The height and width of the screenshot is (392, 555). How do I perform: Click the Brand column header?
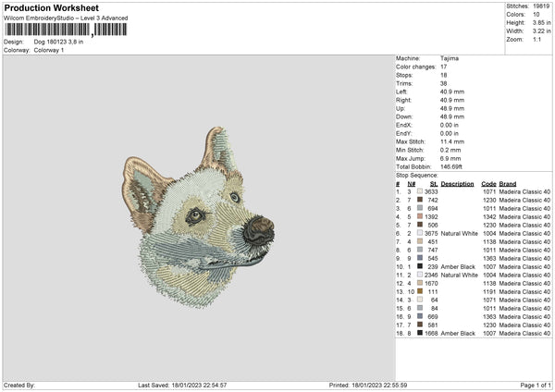point(508,183)
